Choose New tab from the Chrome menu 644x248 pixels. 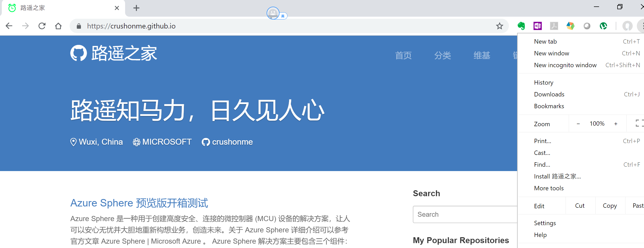pyautogui.click(x=581, y=42)
